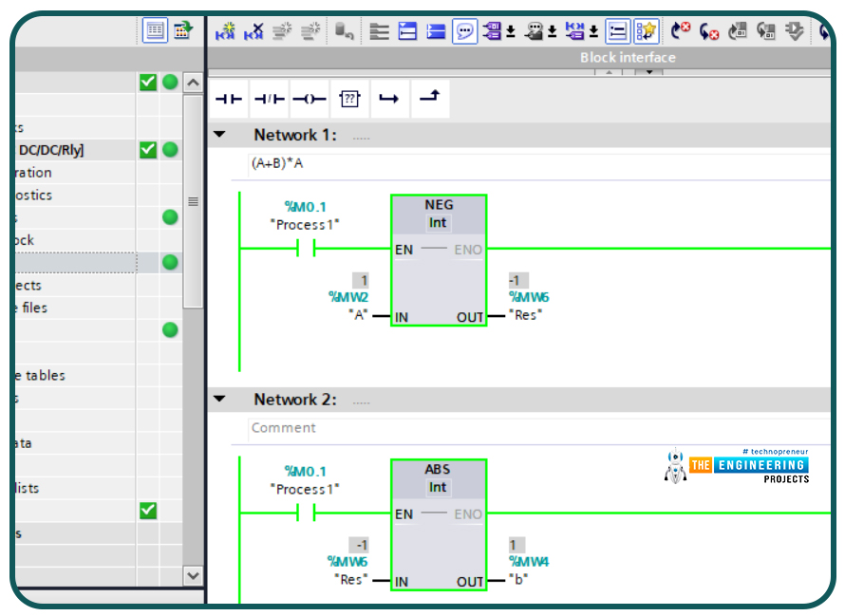The width and height of the screenshot is (845, 616).
Task: Click the table view icon in left panel header
Action: [x=155, y=30]
